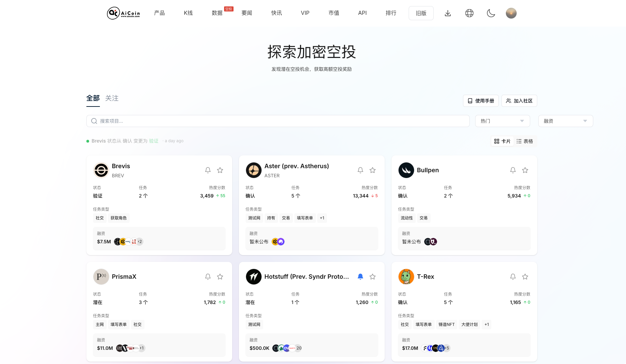This screenshot has height=364, width=626.
Task: Expand the 热门 sort dropdown
Action: pyautogui.click(x=502, y=121)
